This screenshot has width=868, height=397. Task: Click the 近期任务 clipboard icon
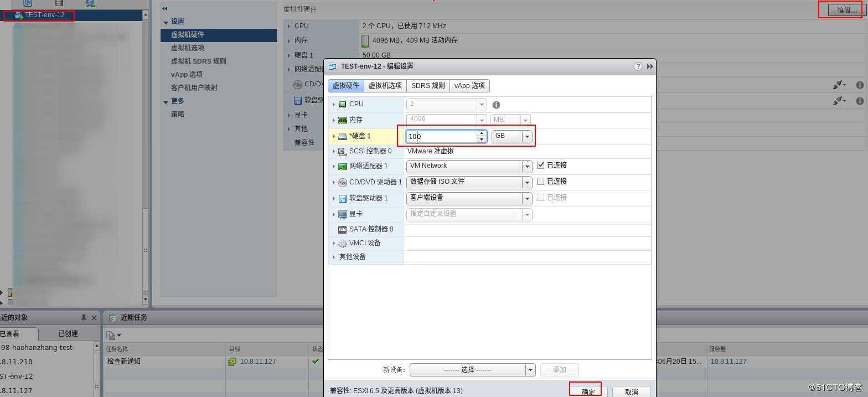[112, 318]
